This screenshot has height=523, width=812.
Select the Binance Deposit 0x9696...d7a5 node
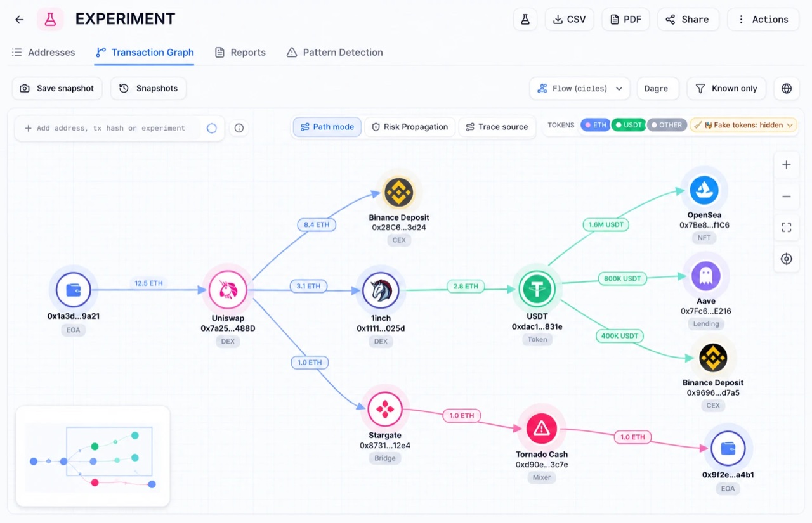point(713,358)
